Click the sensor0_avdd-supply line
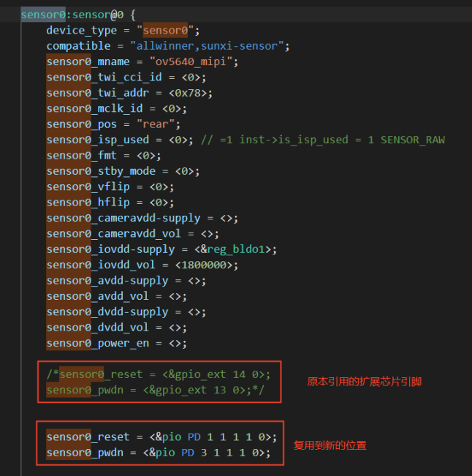The image size is (472, 476). (x=126, y=281)
